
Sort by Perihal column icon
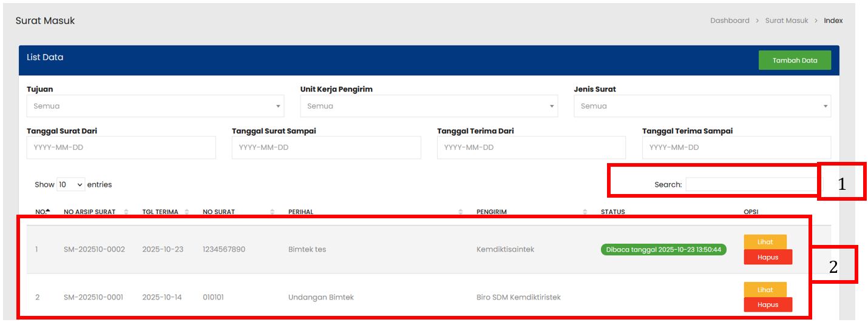[460, 212]
